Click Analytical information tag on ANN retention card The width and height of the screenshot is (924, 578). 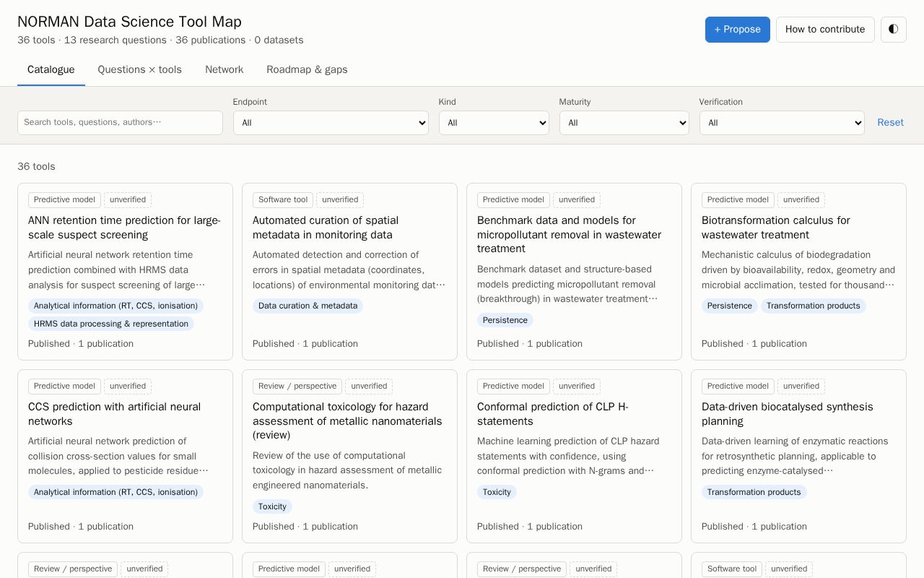pyautogui.click(x=115, y=306)
